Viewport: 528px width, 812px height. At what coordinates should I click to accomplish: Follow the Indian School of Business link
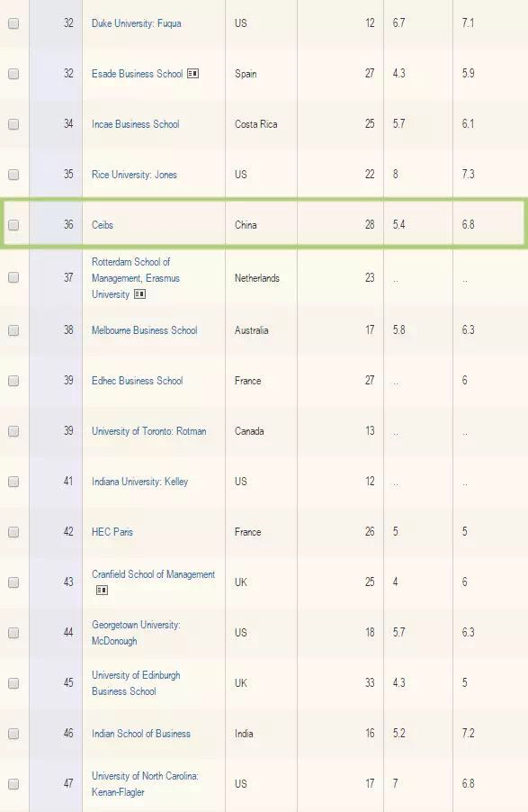[x=141, y=734]
